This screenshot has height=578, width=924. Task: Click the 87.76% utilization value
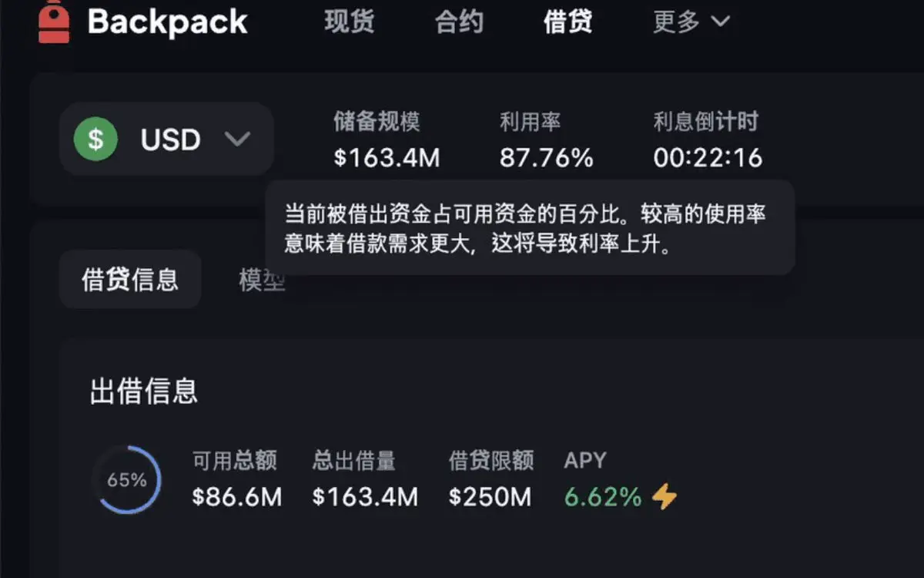pos(546,158)
